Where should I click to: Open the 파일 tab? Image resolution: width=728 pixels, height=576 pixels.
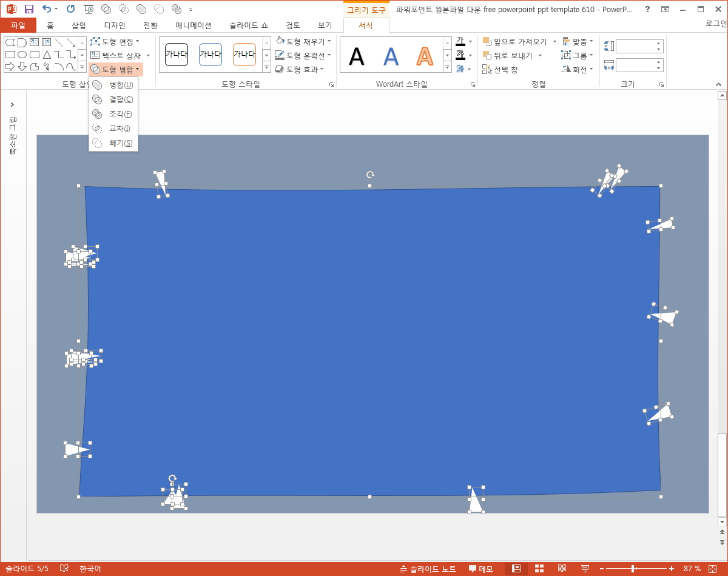[x=18, y=25]
